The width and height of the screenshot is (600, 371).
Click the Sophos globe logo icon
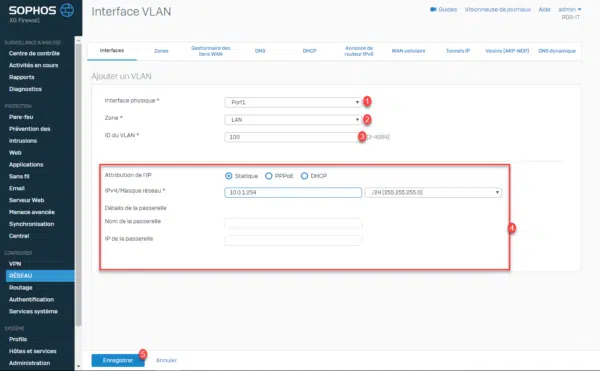pyautogui.click(x=67, y=10)
